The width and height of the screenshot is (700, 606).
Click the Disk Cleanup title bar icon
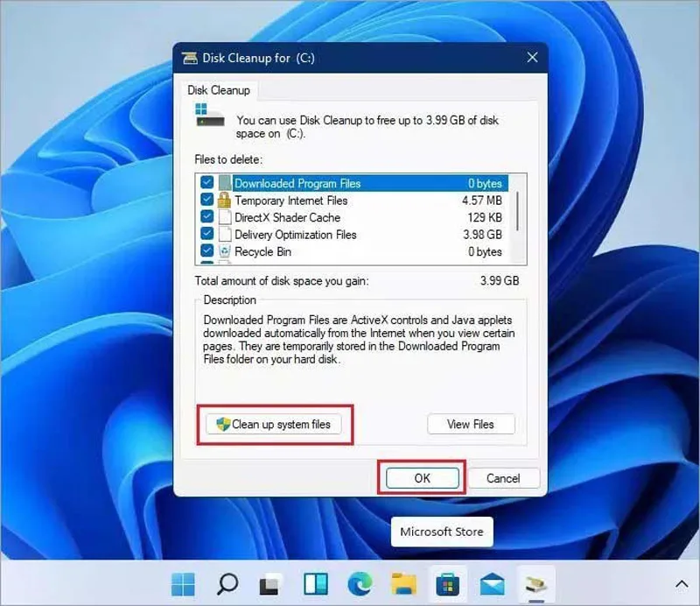pos(190,58)
